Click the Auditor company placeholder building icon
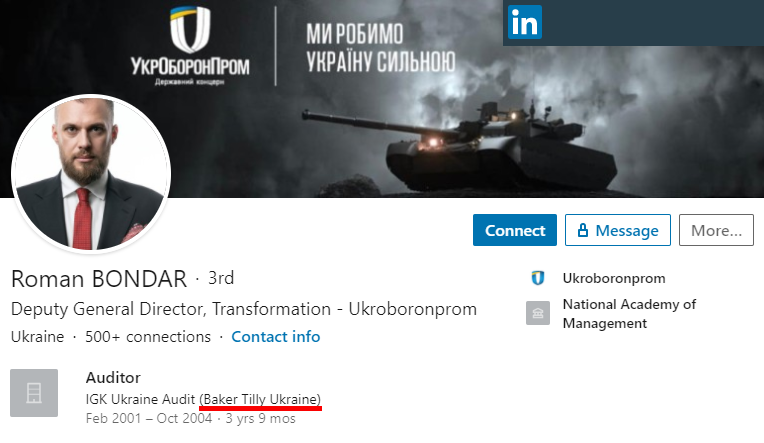Image resolution: width=764 pixels, height=443 pixels. [34, 393]
